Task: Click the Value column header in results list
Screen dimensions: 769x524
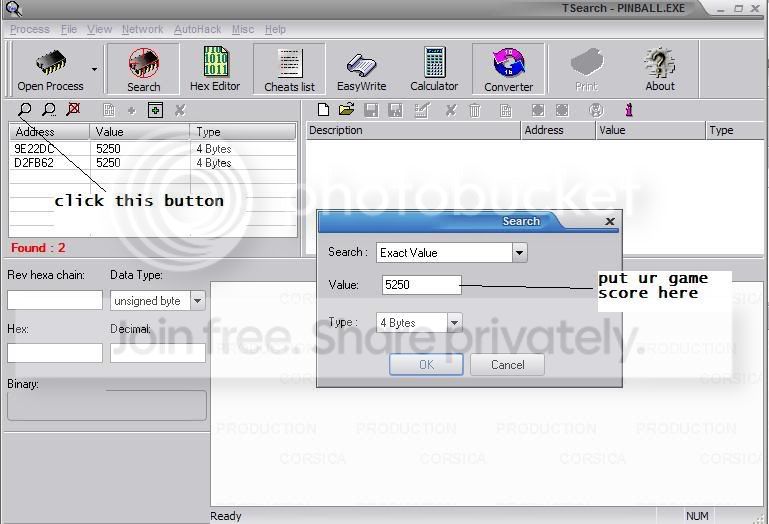Action: pyautogui.click(x=140, y=131)
